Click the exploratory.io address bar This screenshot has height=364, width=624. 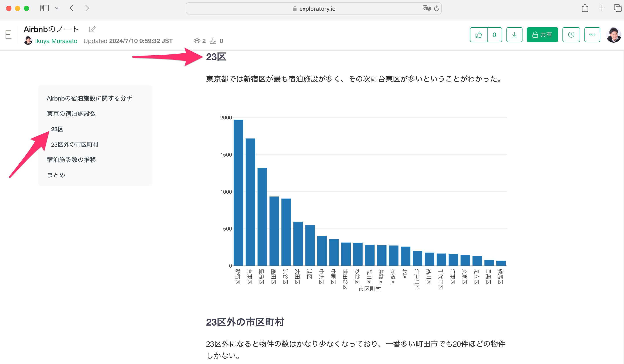pos(314,9)
